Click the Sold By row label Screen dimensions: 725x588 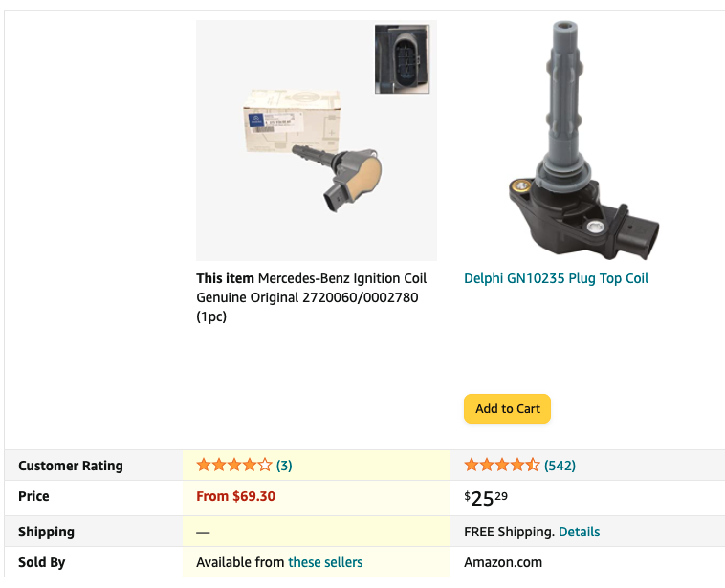42,562
